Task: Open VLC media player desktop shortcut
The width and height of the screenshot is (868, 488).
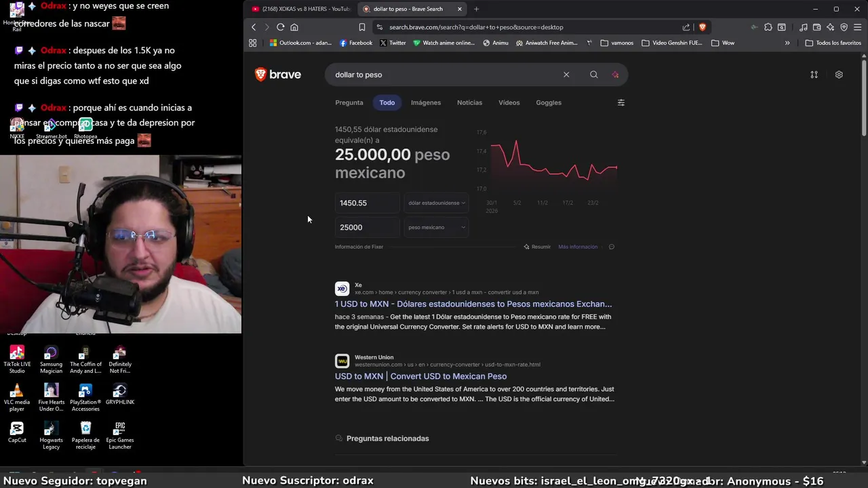Action: [x=17, y=397]
